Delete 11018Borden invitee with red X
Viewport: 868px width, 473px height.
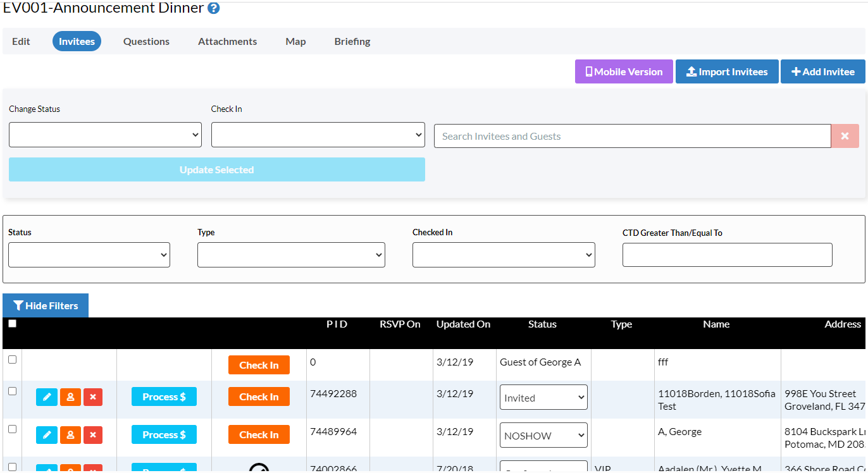click(x=93, y=397)
